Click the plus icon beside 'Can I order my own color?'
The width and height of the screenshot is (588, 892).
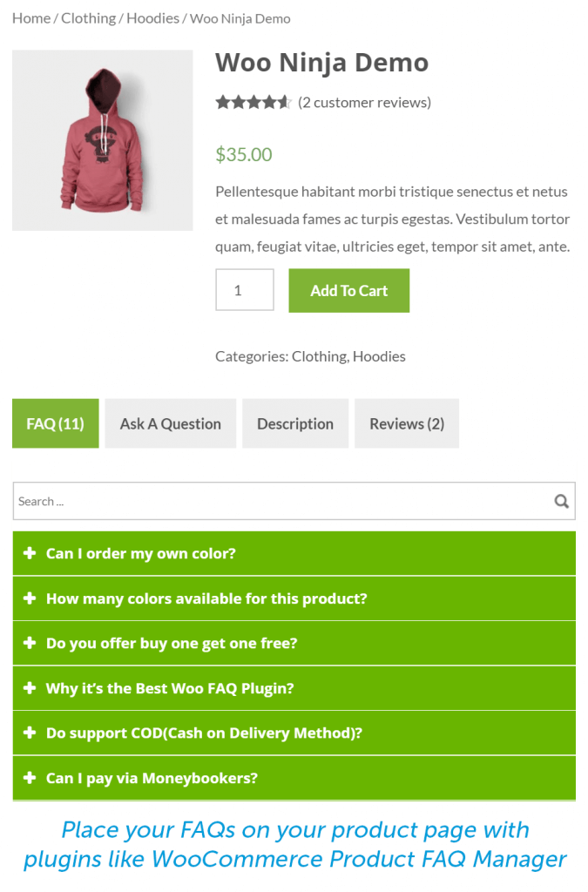[30, 553]
